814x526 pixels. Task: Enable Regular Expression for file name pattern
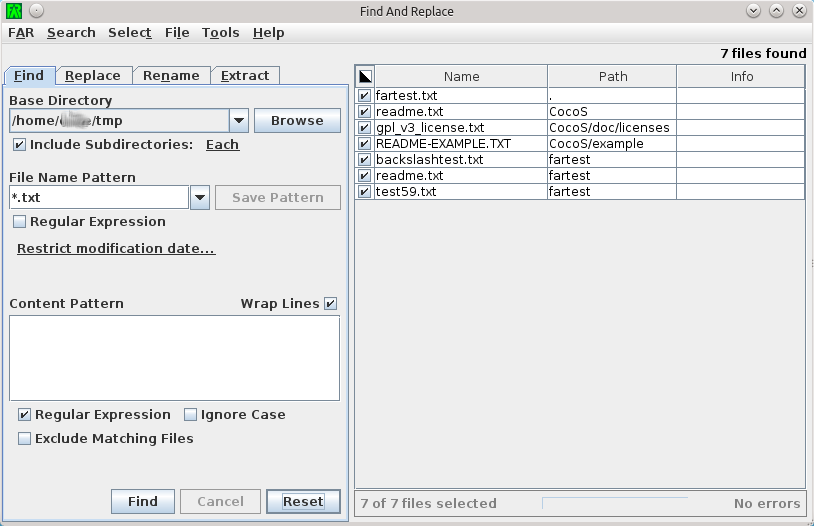click(x=20, y=222)
